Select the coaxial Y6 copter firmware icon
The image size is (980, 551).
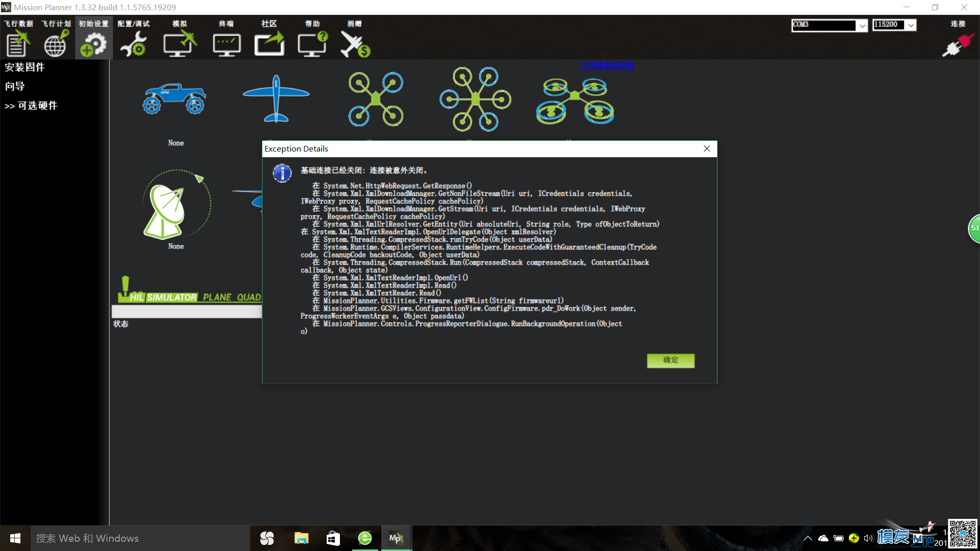click(x=575, y=101)
